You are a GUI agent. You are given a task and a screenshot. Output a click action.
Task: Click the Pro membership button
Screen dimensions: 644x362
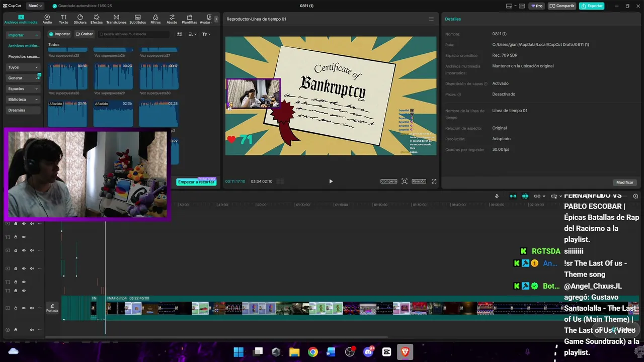click(x=537, y=6)
